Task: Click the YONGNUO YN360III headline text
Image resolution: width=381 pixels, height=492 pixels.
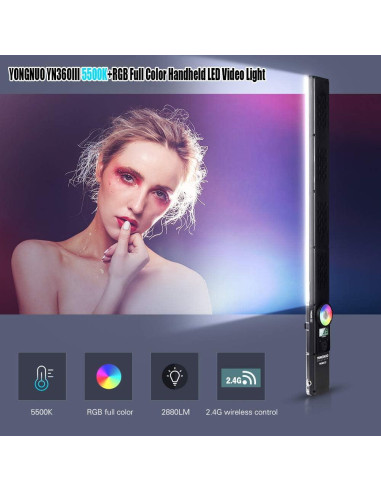Action: [x=137, y=74]
